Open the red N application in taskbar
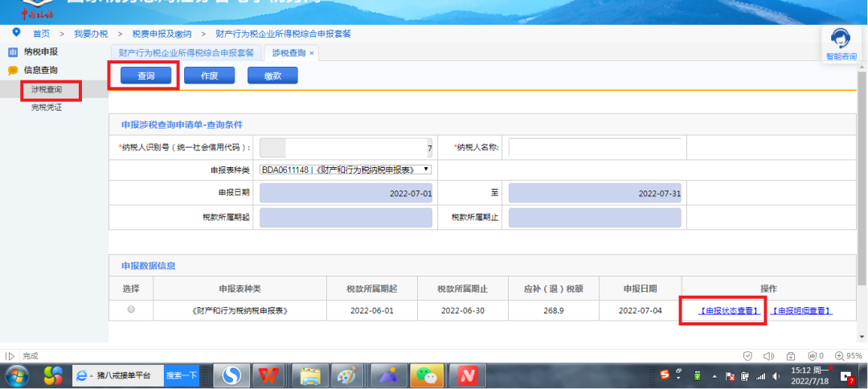 (467, 376)
